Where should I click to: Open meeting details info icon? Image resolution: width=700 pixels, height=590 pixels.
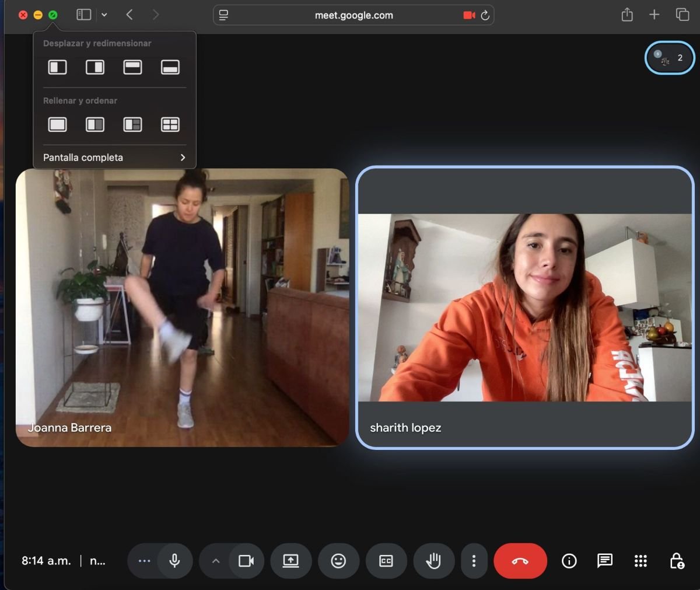(x=569, y=561)
